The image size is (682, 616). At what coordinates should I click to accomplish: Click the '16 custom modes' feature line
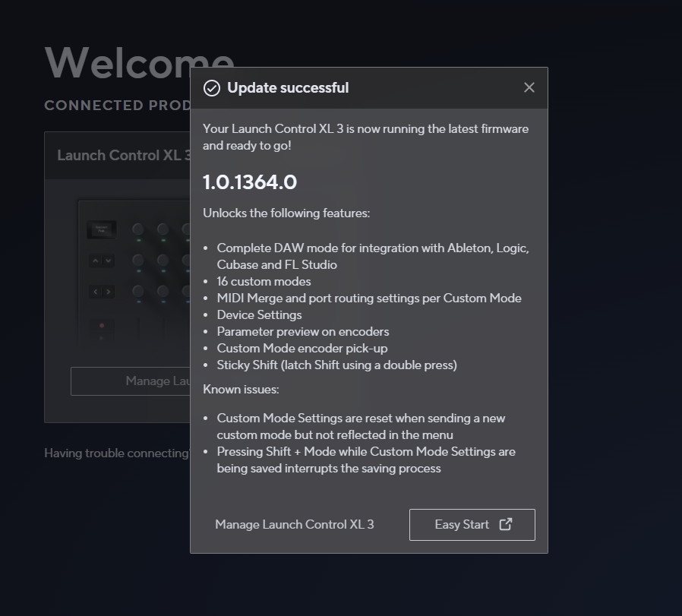264,282
